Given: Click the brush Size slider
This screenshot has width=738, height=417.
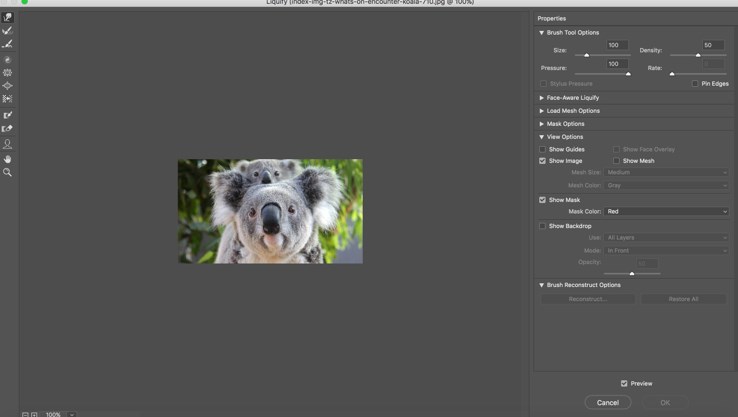Looking at the screenshot, I should click(602, 55).
